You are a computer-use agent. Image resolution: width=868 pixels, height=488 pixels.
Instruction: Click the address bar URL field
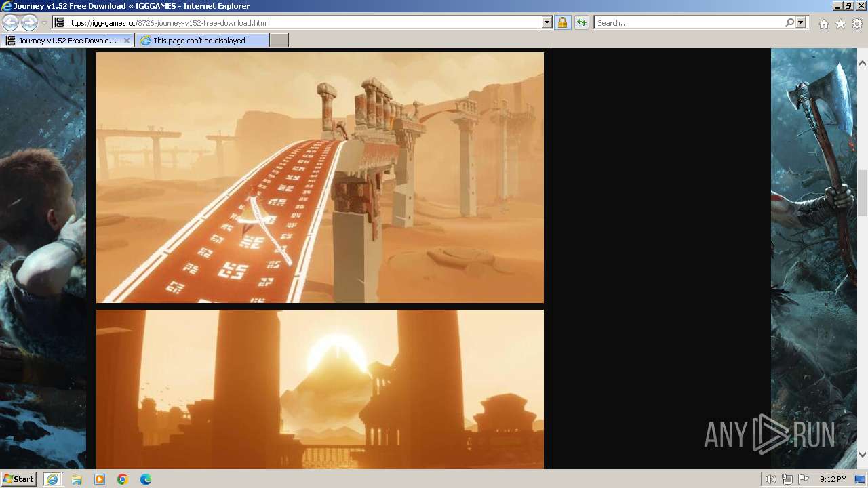pyautogui.click(x=297, y=22)
